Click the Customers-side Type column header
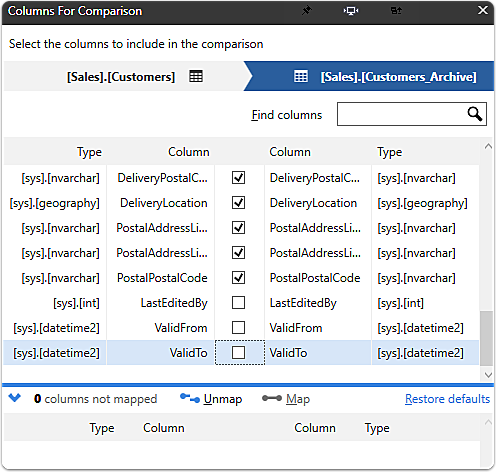This screenshot has height=472, width=496. tap(89, 152)
